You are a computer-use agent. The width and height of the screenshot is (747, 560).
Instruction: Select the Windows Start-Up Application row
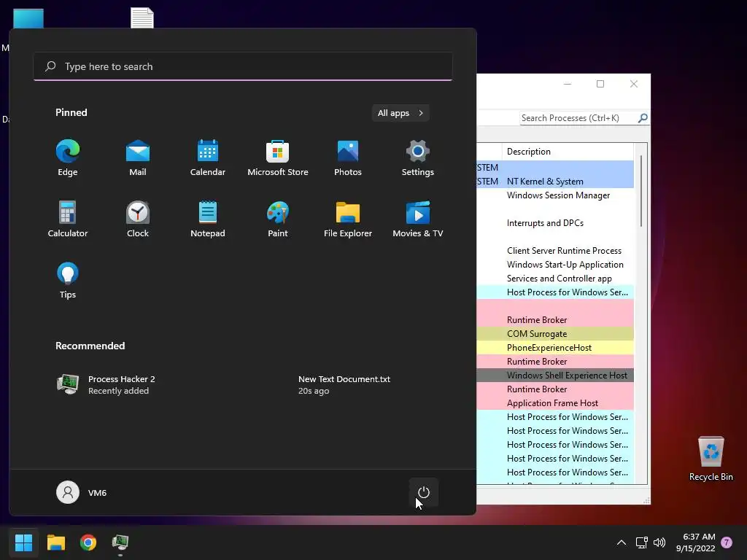(x=555, y=264)
